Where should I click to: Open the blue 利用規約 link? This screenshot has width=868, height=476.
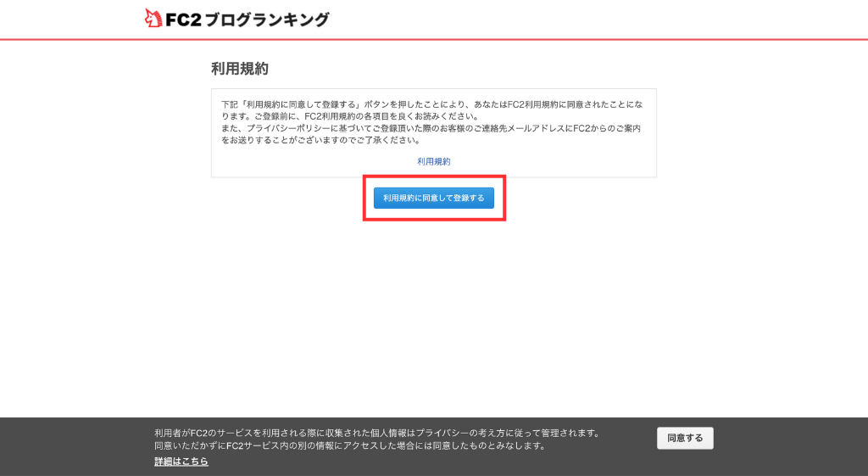click(433, 161)
